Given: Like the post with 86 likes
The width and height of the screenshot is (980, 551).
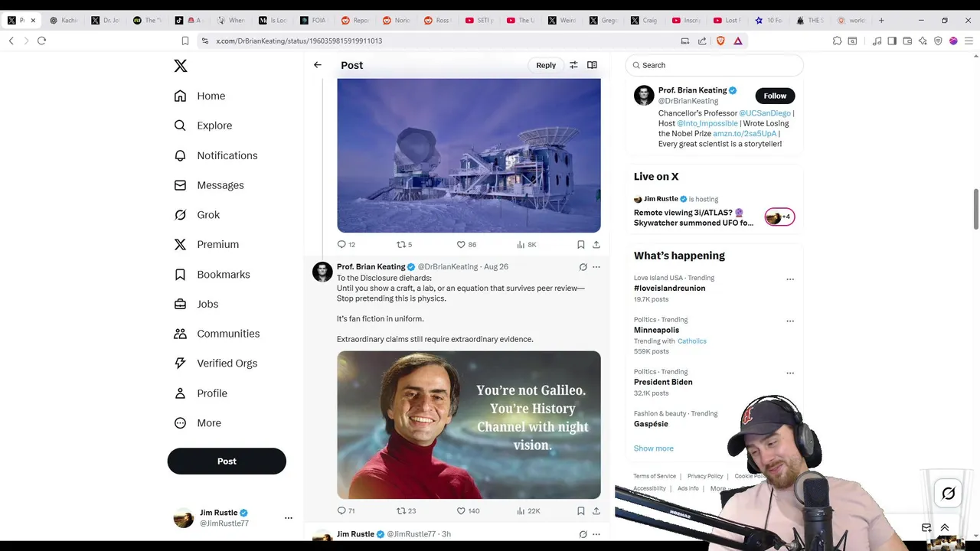Looking at the screenshot, I should point(466,244).
